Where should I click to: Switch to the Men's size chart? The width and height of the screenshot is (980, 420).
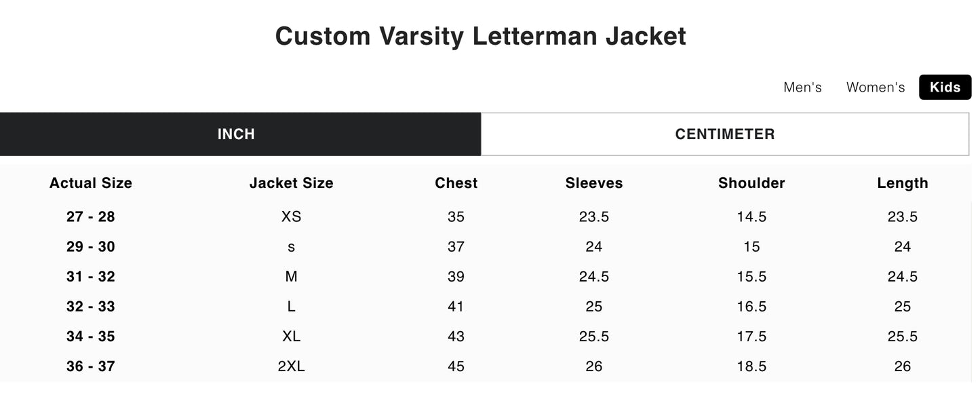tap(802, 87)
